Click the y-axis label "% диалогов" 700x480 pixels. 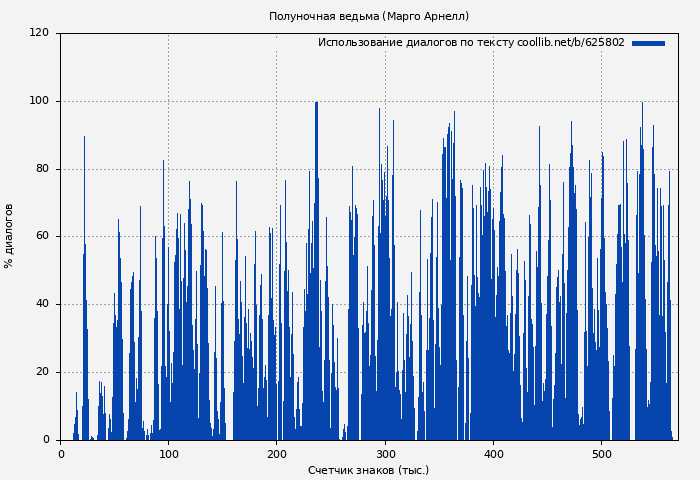(9, 236)
